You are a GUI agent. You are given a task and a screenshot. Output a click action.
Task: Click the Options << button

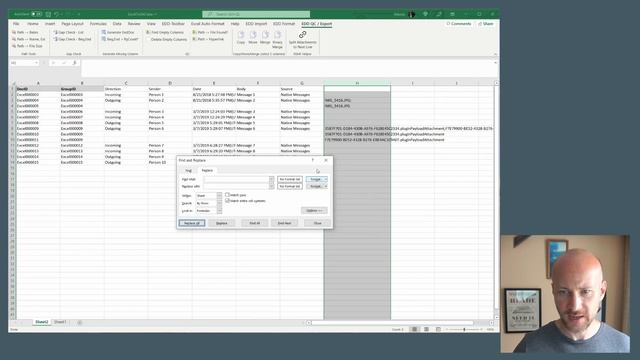pos(314,210)
